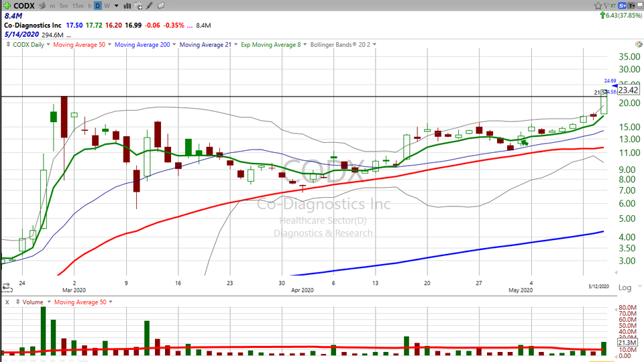
Task: Switch chart to Daily timeframe
Action: tap(97, 5)
